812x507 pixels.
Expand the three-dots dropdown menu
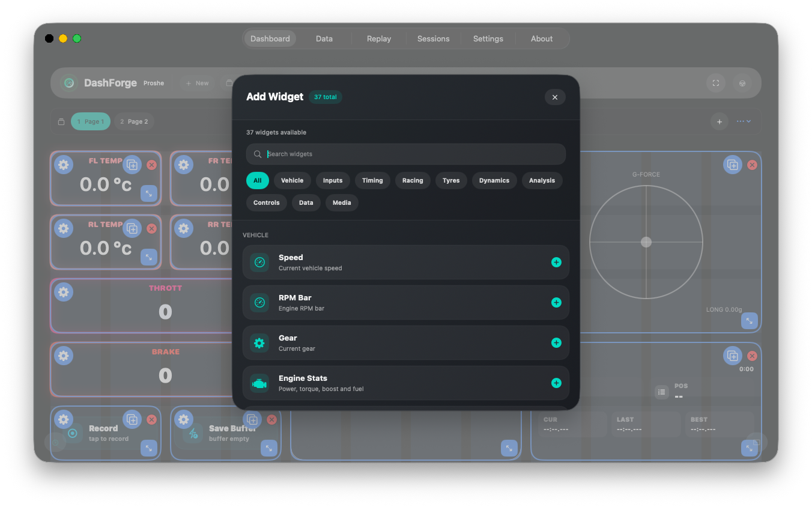pyautogui.click(x=744, y=121)
